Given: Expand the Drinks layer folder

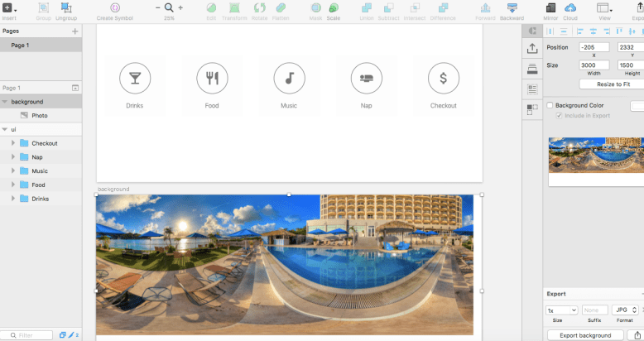Looking at the screenshot, I should point(13,199).
